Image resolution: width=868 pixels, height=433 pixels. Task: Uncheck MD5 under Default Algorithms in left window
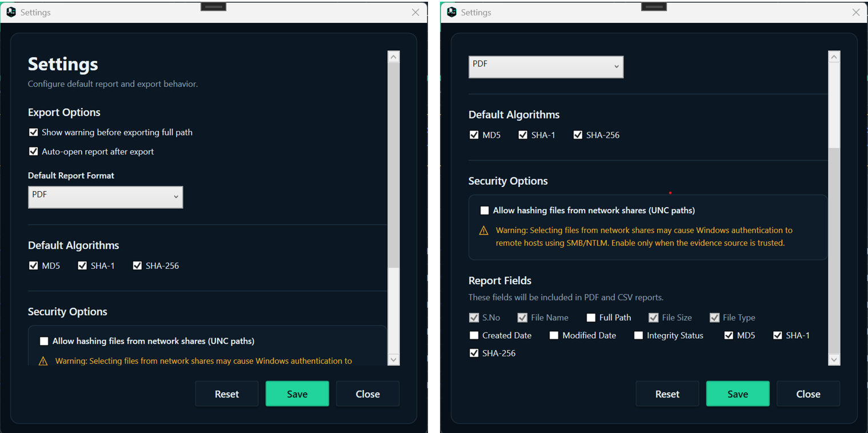click(x=33, y=265)
